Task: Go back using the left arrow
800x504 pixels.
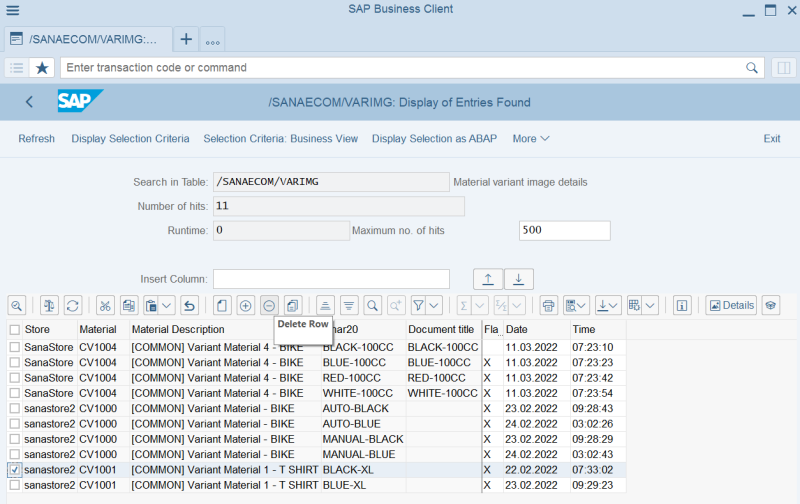Action: click(x=30, y=102)
